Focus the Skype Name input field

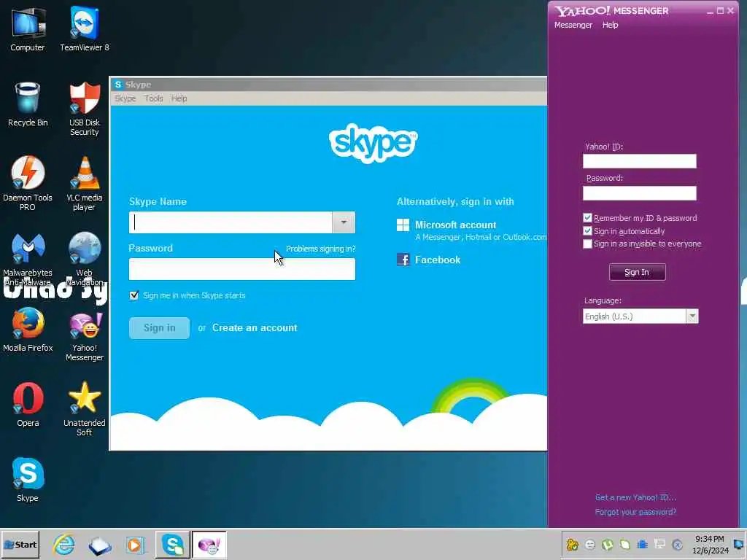231,222
